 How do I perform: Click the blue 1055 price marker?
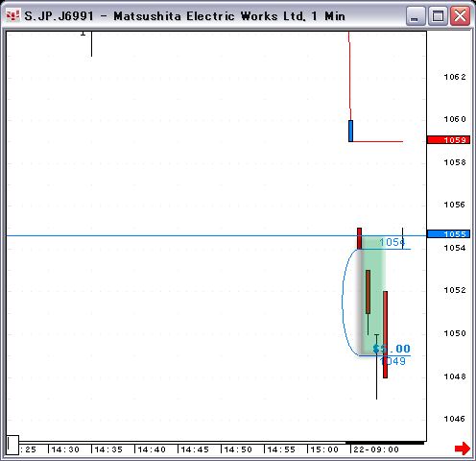(448, 234)
